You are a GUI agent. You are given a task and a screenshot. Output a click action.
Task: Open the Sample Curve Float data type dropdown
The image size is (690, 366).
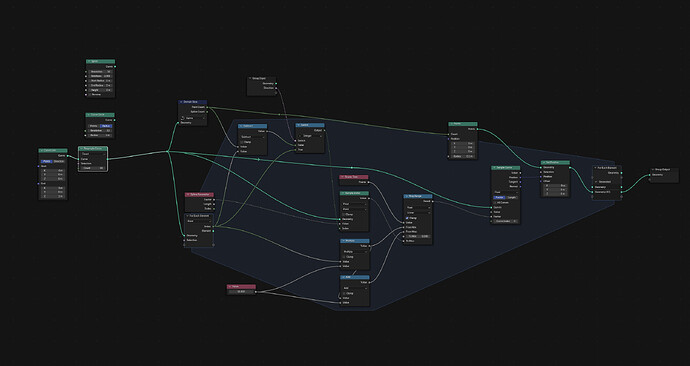pyautogui.click(x=506, y=192)
